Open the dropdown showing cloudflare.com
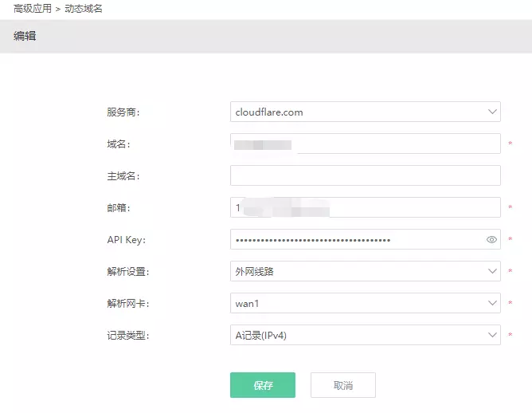532x413 pixels. (x=358, y=112)
